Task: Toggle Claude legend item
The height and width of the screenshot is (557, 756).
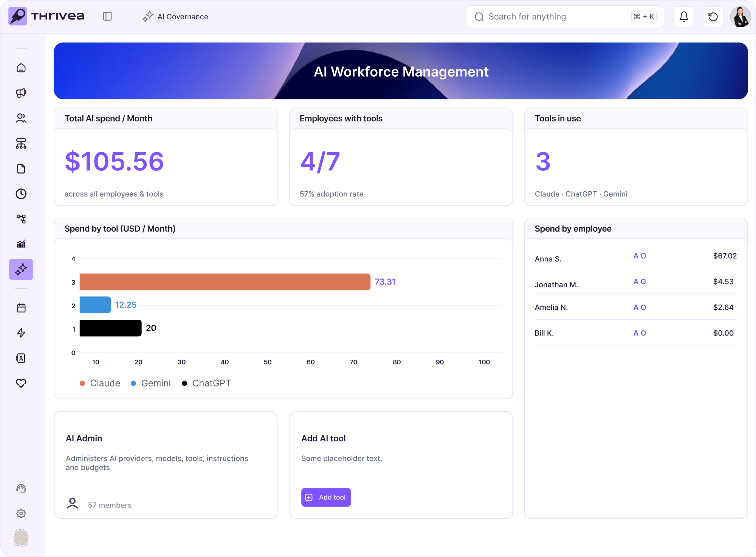Action: [100, 383]
